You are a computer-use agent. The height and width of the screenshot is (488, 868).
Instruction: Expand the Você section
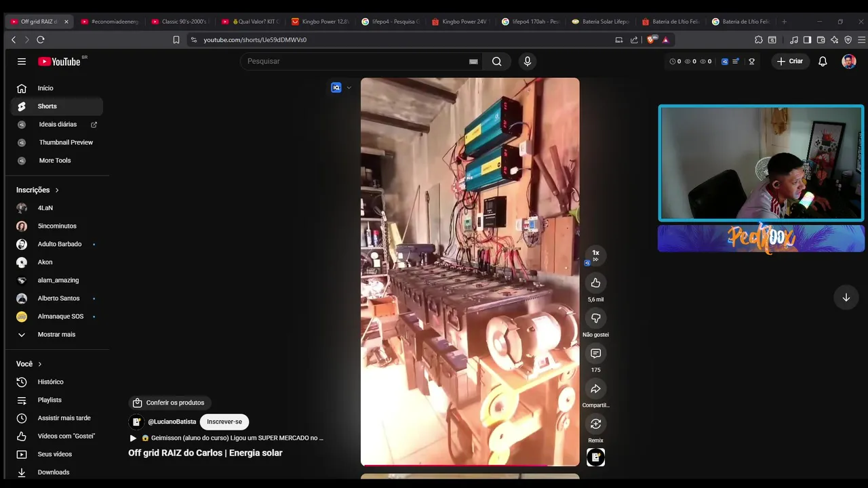click(x=29, y=364)
